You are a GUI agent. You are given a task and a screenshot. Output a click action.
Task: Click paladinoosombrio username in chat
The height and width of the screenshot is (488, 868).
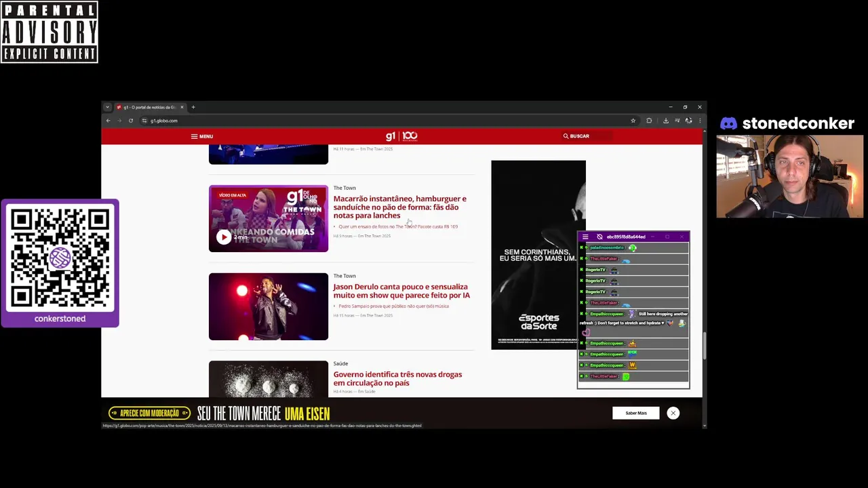tap(606, 247)
